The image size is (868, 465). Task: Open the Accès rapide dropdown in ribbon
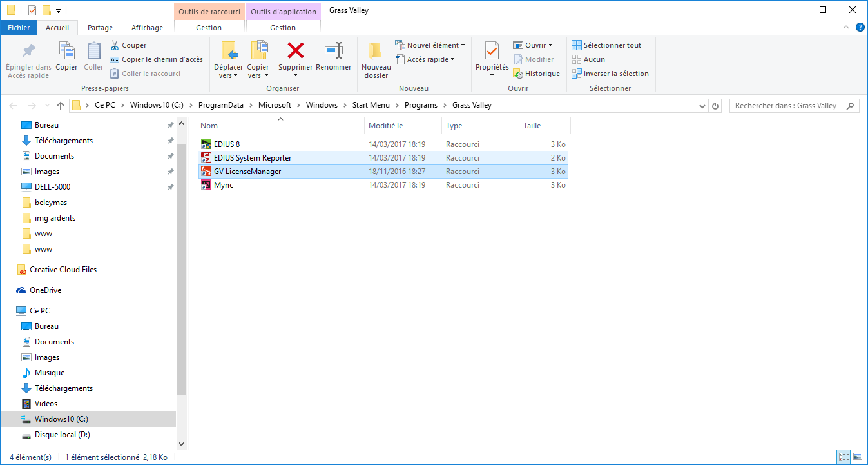(425, 59)
